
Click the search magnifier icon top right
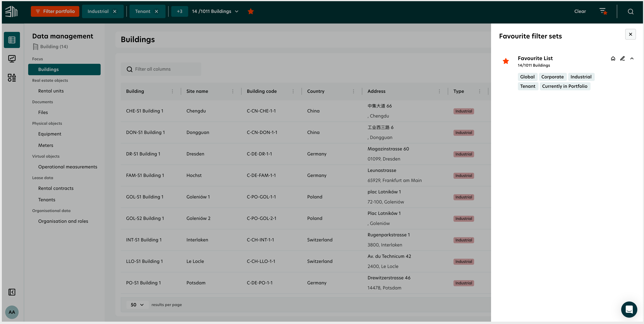[630, 11]
